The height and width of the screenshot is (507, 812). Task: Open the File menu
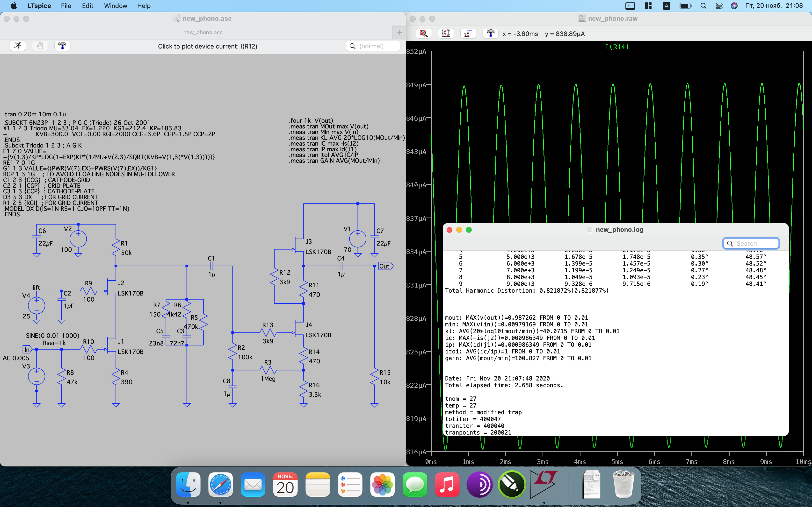(66, 6)
